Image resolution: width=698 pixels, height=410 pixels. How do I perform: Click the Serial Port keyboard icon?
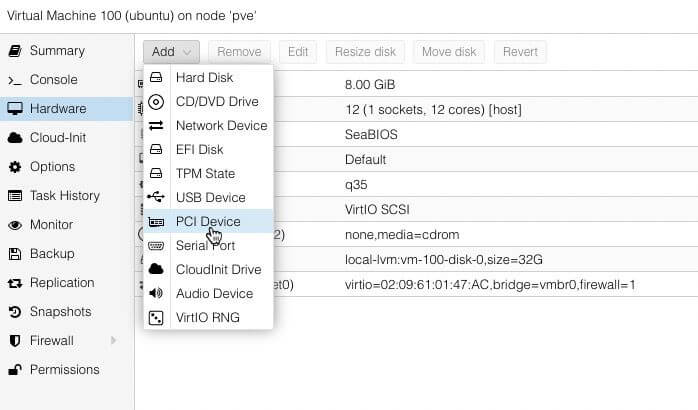[x=157, y=245]
